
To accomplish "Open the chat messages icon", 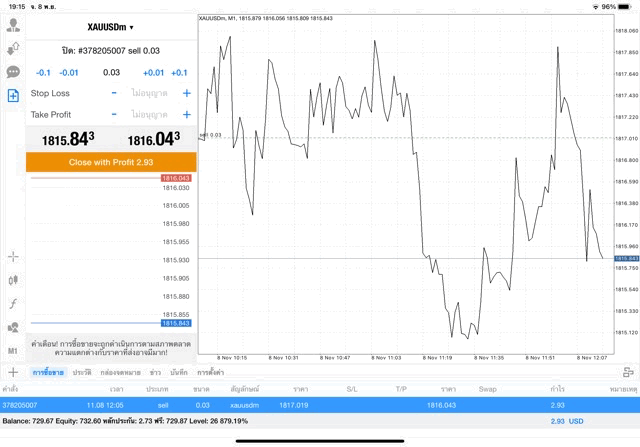I will (13, 72).
